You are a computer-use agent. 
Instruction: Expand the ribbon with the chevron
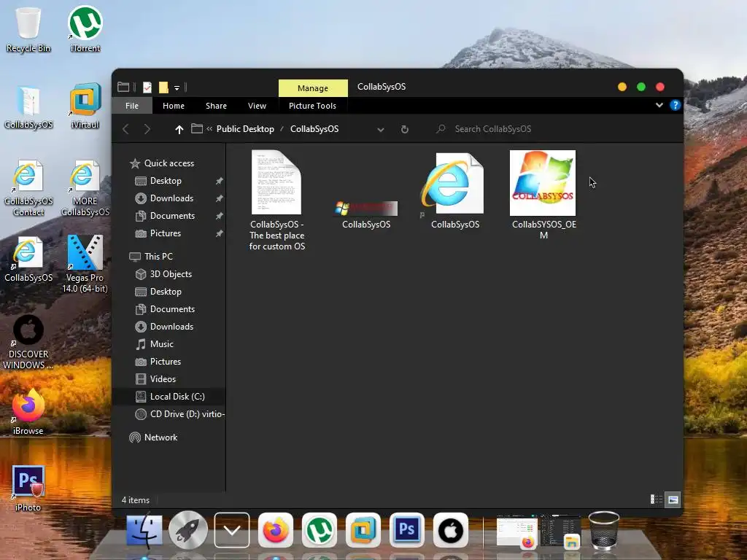[659, 105]
